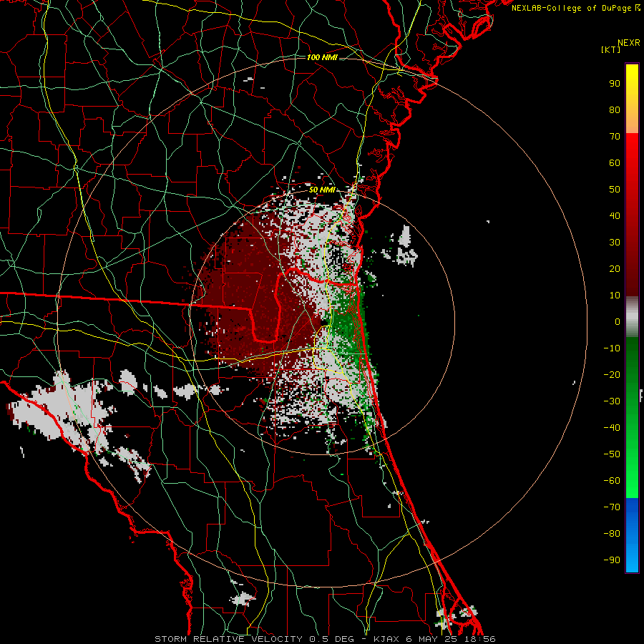644x644 pixels.
Task: Pick the -30 legend value
Action: (612, 401)
